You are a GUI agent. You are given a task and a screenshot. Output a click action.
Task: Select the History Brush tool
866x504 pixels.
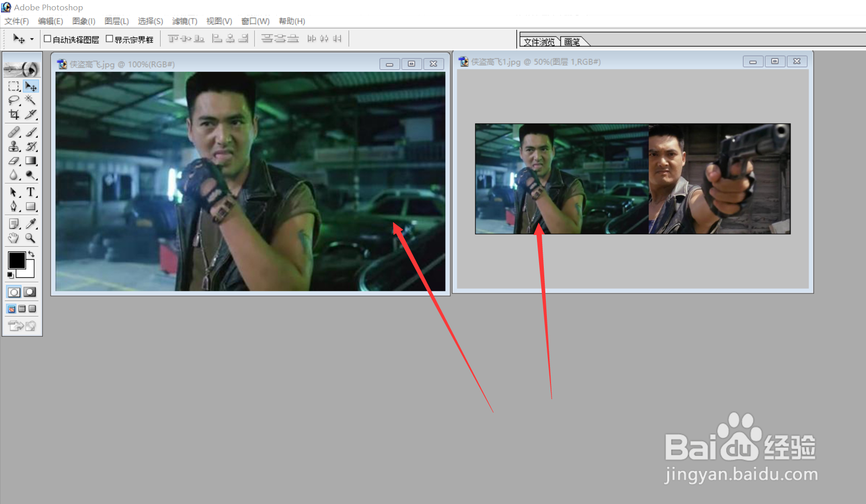click(31, 147)
